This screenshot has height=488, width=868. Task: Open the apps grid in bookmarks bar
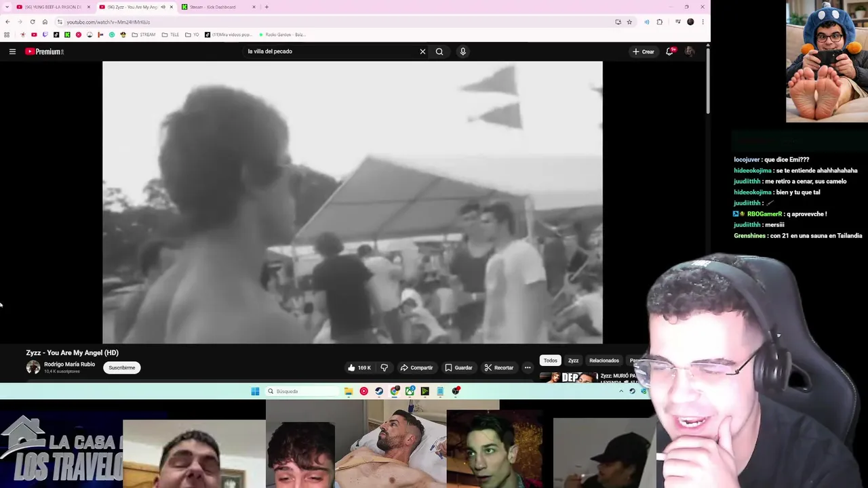(x=7, y=35)
